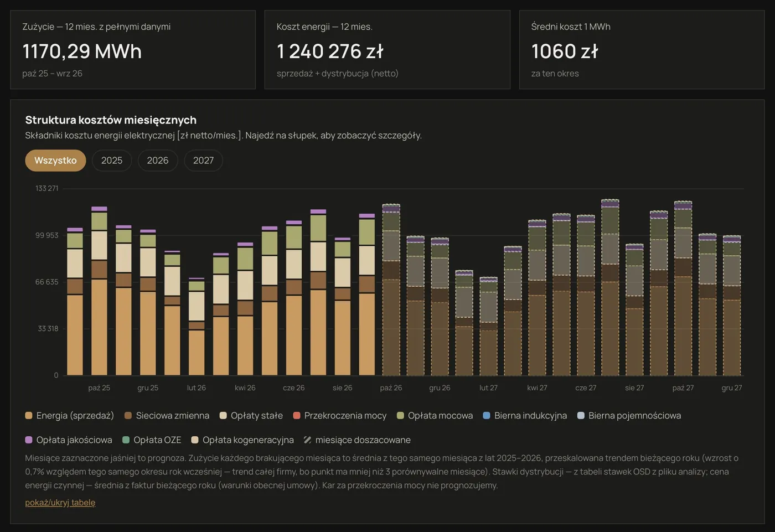Click the 133 271 axis label
Viewport: 775px width, 532px height.
(47, 189)
